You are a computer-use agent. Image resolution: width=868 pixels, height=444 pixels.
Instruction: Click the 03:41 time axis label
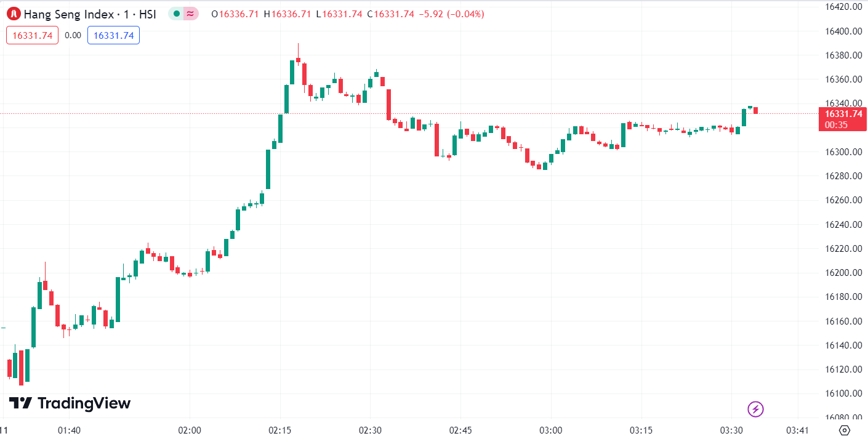pyautogui.click(x=798, y=430)
